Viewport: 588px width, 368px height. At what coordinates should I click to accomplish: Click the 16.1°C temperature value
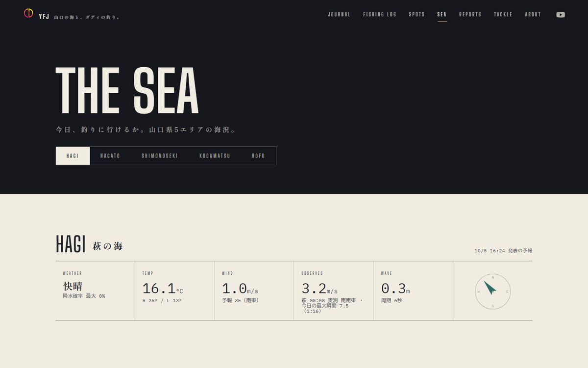[x=163, y=289]
